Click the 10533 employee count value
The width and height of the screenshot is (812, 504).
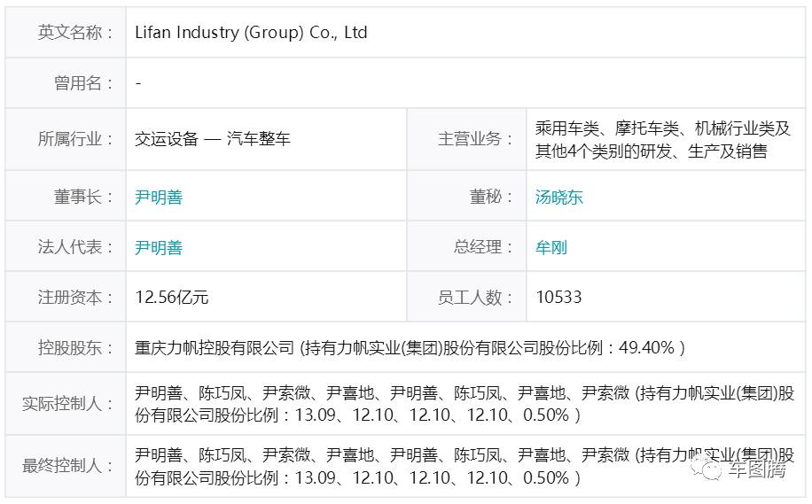click(x=558, y=298)
